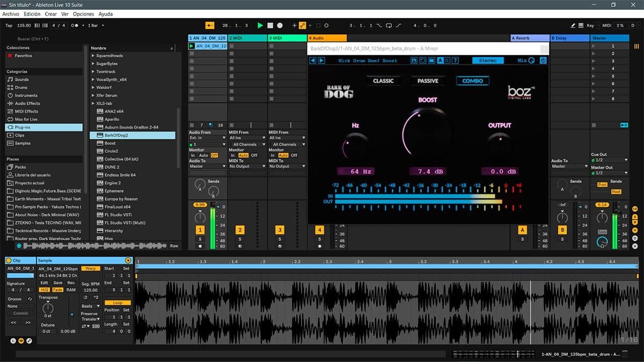Select state A in the plugin A/B compare

(x=440, y=61)
